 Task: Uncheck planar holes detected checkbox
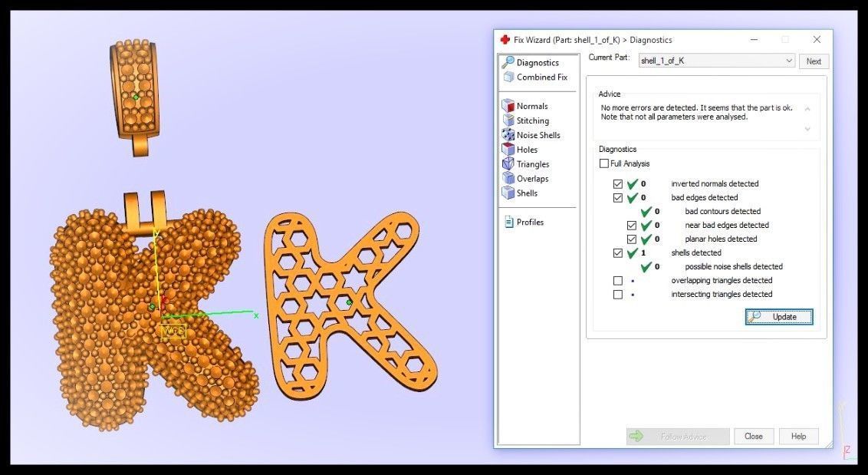point(632,239)
